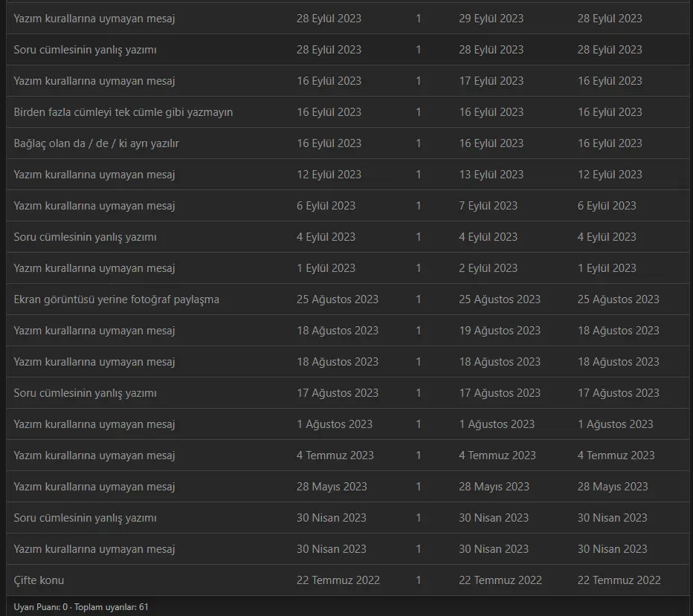Screen dimensions: 693x616
Task: Click 'Yazım kurallarına uymayan mesaj' in row expiring 7 Eylül 2023
Action: click(94, 206)
